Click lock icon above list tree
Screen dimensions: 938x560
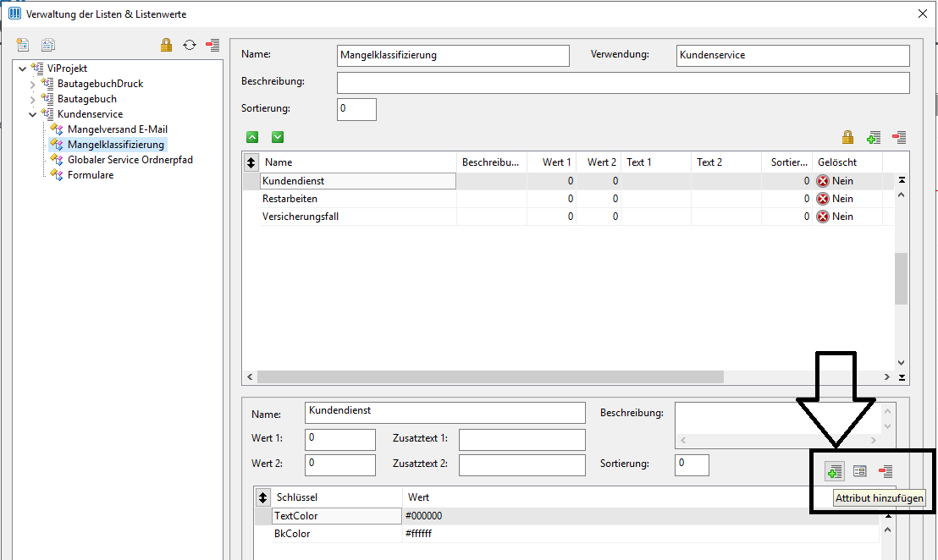click(x=166, y=45)
